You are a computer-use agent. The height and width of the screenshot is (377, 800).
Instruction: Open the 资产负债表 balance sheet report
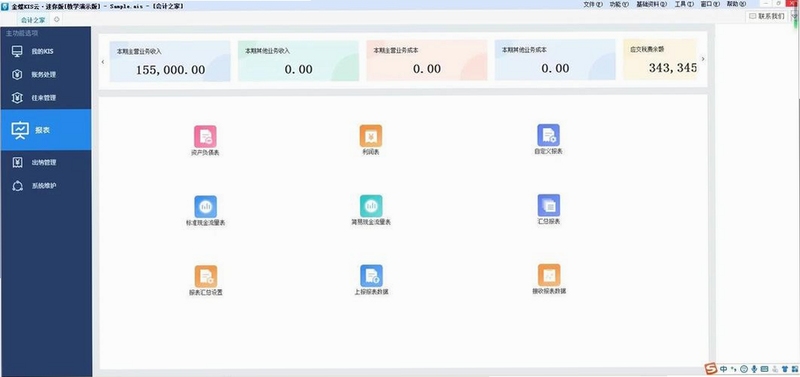pos(205,140)
